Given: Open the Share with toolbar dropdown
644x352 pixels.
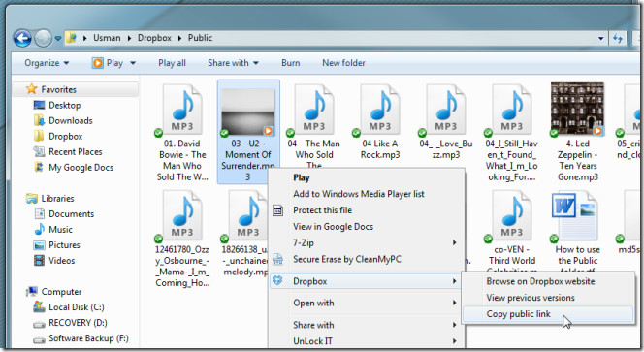Looking at the screenshot, I should [x=233, y=63].
